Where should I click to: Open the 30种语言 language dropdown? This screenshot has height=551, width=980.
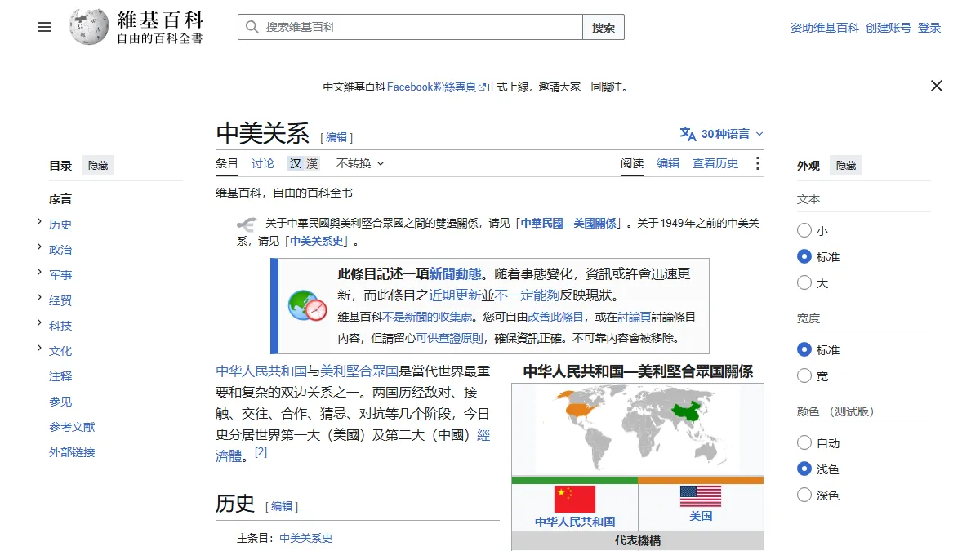(x=722, y=134)
